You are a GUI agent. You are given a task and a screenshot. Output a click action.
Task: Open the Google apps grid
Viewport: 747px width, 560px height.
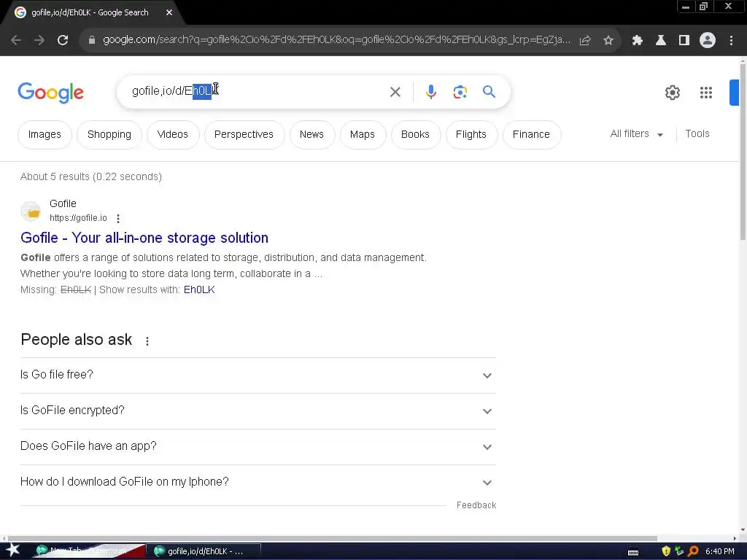pos(706,93)
